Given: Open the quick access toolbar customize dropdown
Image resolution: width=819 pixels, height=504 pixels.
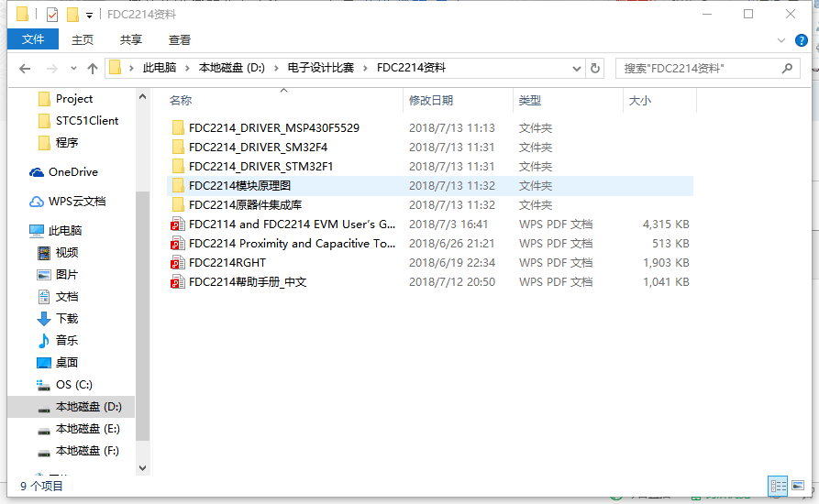Looking at the screenshot, I should click(89, 16).
